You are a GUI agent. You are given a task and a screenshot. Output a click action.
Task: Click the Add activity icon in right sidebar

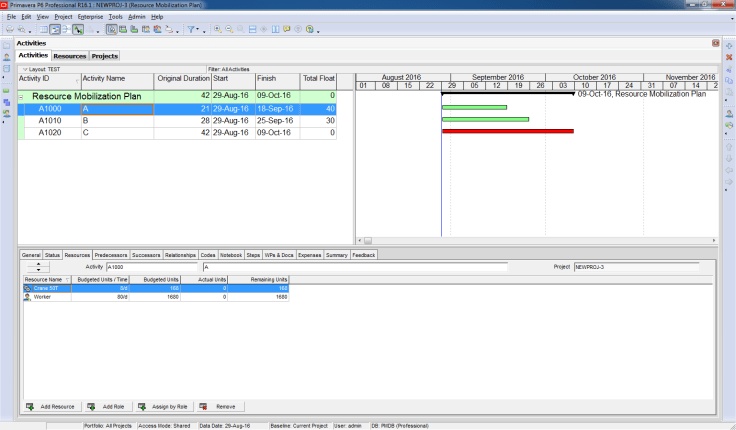pyautogui.click(x=729, y=46)
